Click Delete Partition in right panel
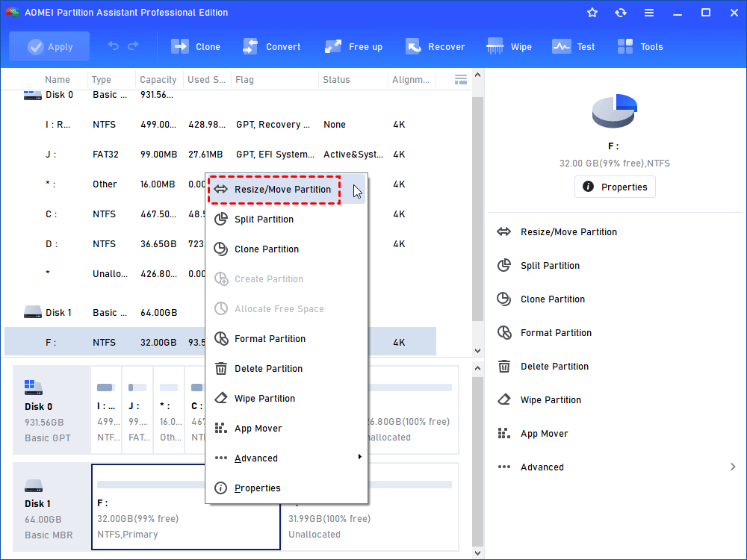747x560 pixels. pos(554,366)
